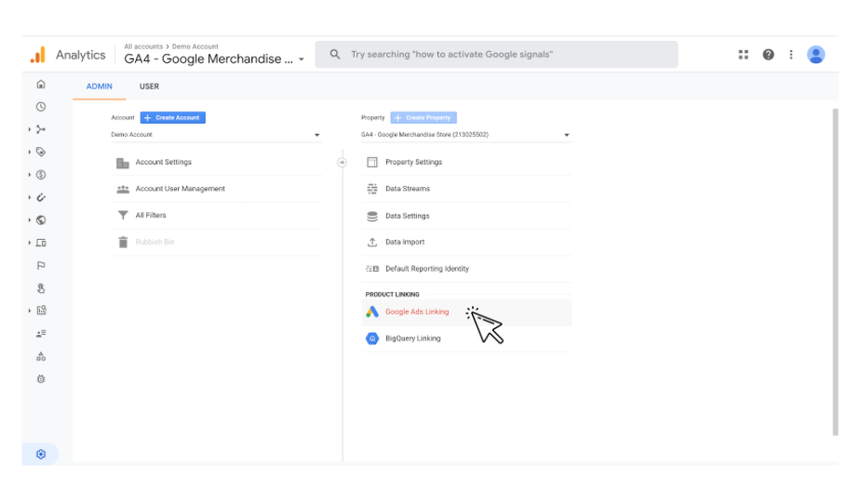Open Google Ads Linking

417,312
